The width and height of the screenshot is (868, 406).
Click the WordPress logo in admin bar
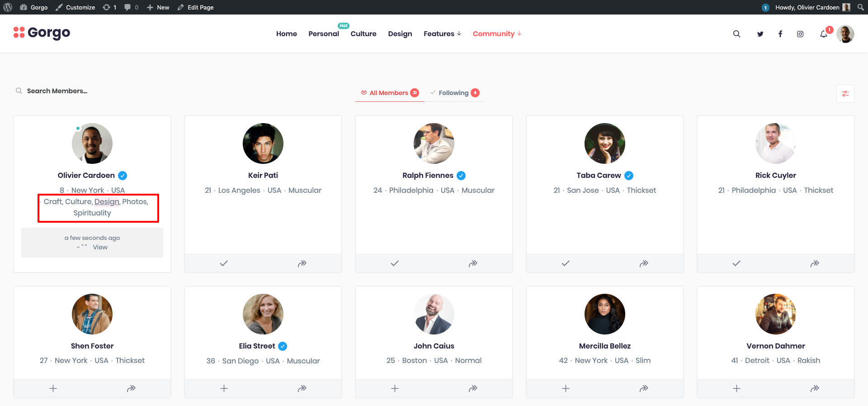click(x=8, y=7)
